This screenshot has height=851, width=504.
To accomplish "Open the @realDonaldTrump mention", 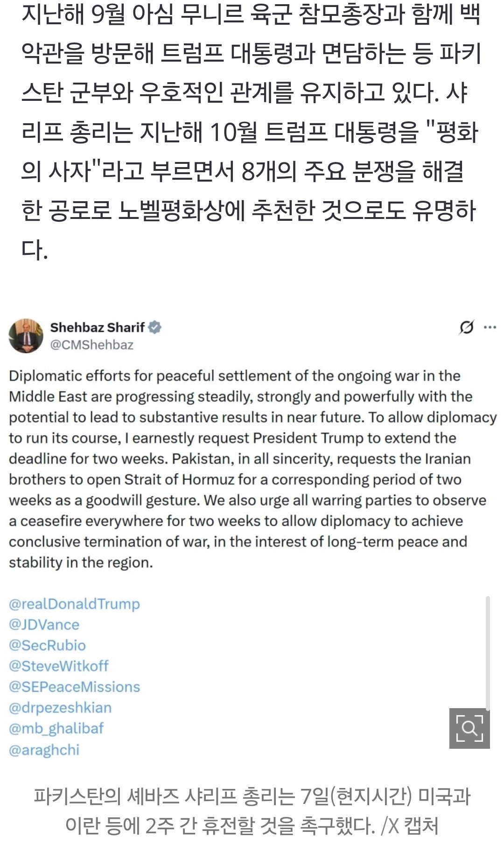I will pos(75,604).
